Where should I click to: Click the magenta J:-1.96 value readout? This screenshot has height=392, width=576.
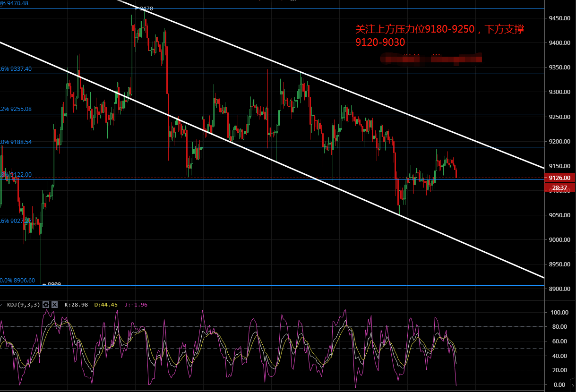[136, 305]
